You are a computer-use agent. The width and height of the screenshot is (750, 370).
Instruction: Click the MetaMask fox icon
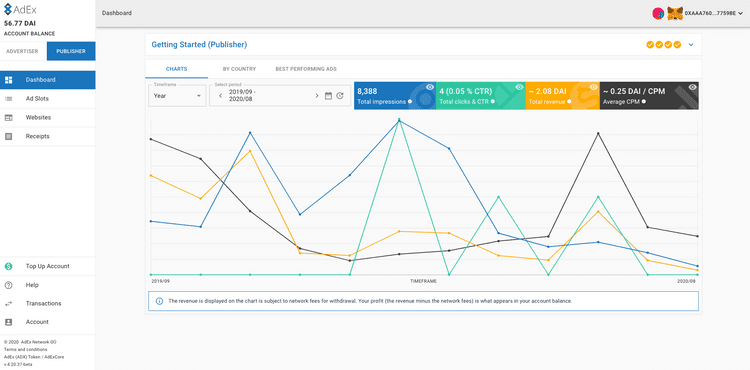[x=675, y=13]
